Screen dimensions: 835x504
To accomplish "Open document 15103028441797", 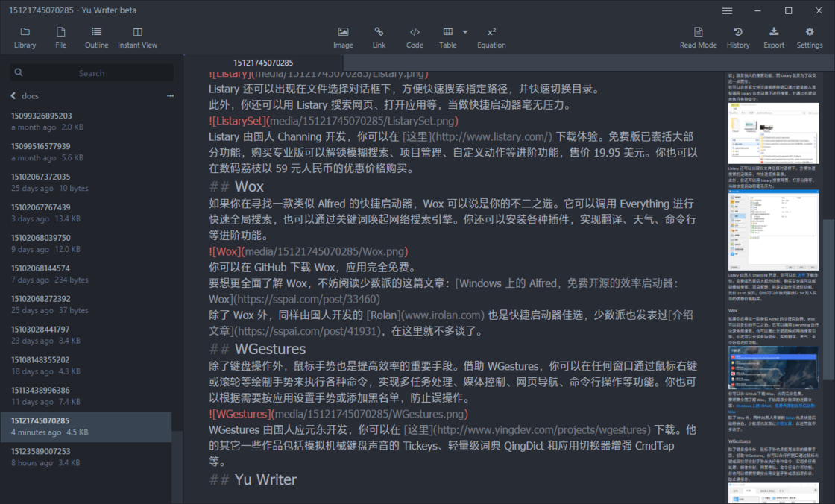I will (86, 335).
